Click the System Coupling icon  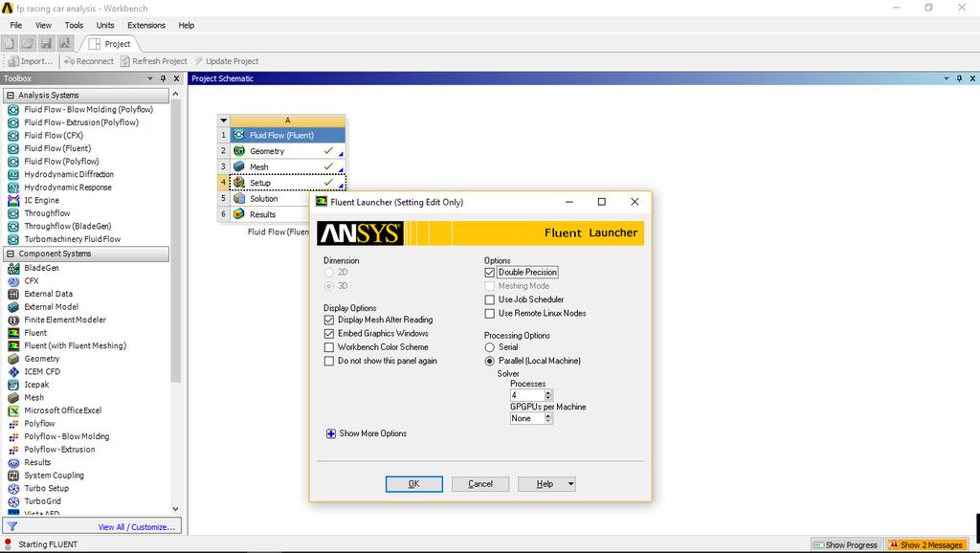[13, 476]
